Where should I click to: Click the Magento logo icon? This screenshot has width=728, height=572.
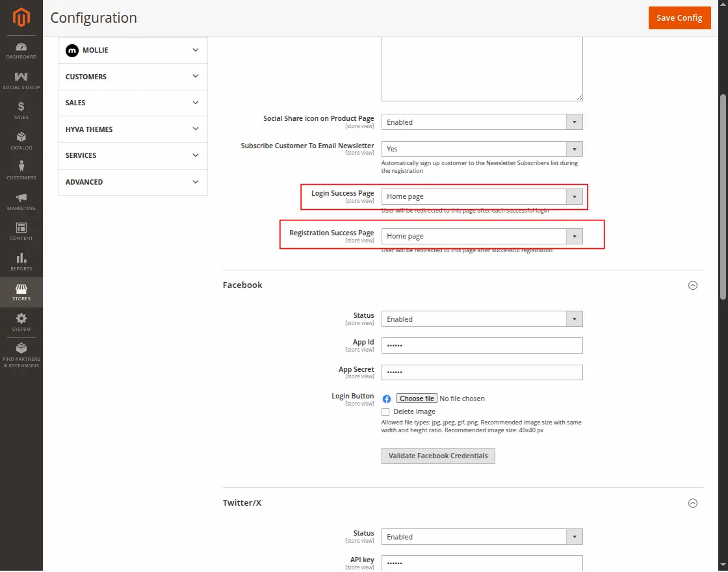tap(21, 18)
